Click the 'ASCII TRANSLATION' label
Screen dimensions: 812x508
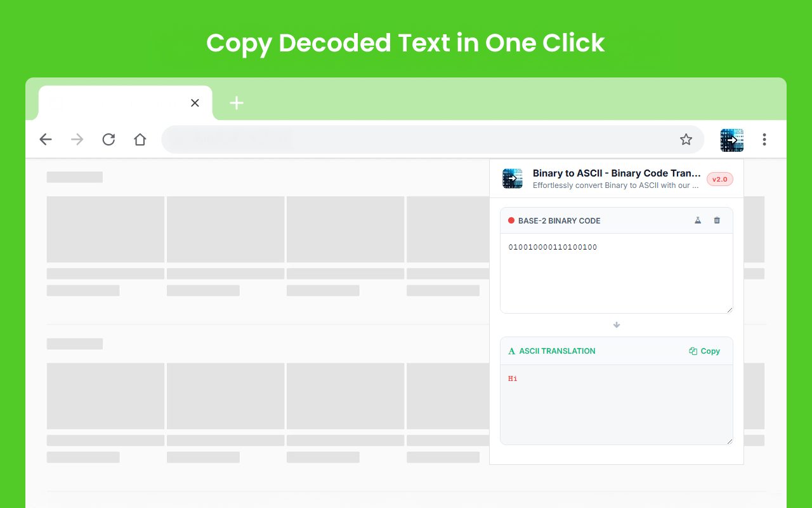(x=557, y=351)
